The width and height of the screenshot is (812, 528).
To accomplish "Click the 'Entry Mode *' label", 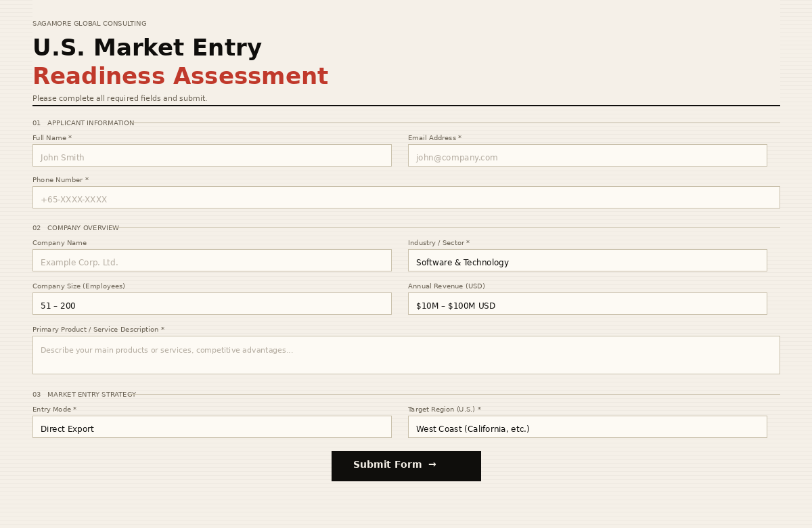I will [x=54, y=410].
